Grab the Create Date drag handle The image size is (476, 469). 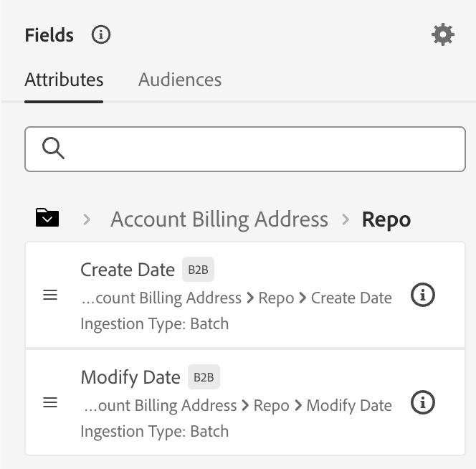pos(51,295)
